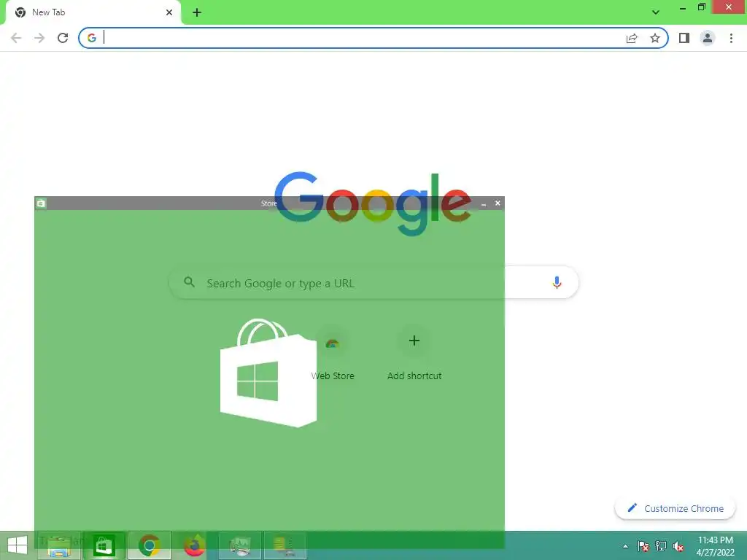Click the Google search box
The image size is (747, 560).
click(x=373, y=283)
